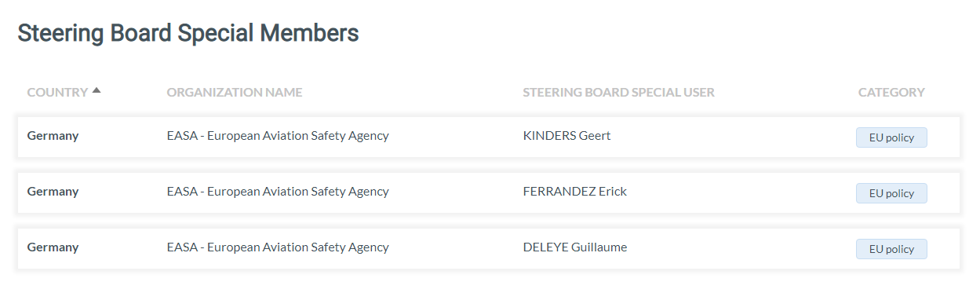This screenshot has width=980, height=293.
Task: Select the EU policy tag for FERRANDEZ Erick
Action: pos(891,193)
